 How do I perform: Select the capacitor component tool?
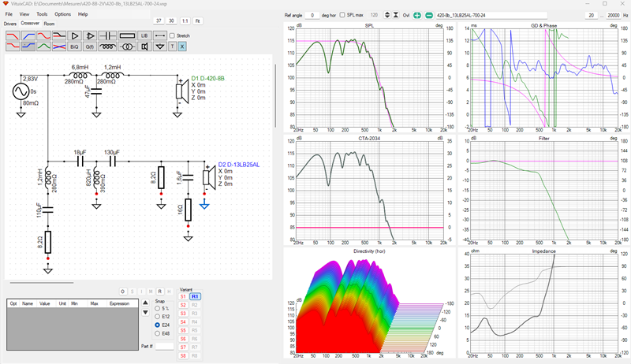click(107, 35)
